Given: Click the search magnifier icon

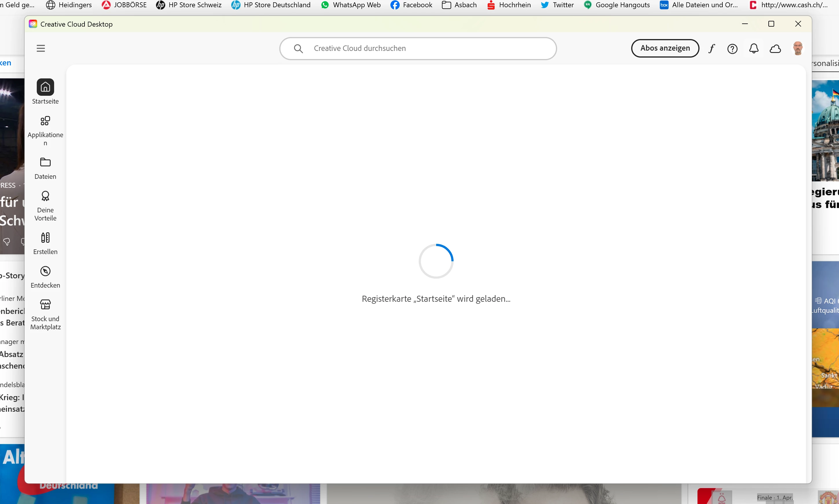Looking at the screenshot, I should 298,49.
